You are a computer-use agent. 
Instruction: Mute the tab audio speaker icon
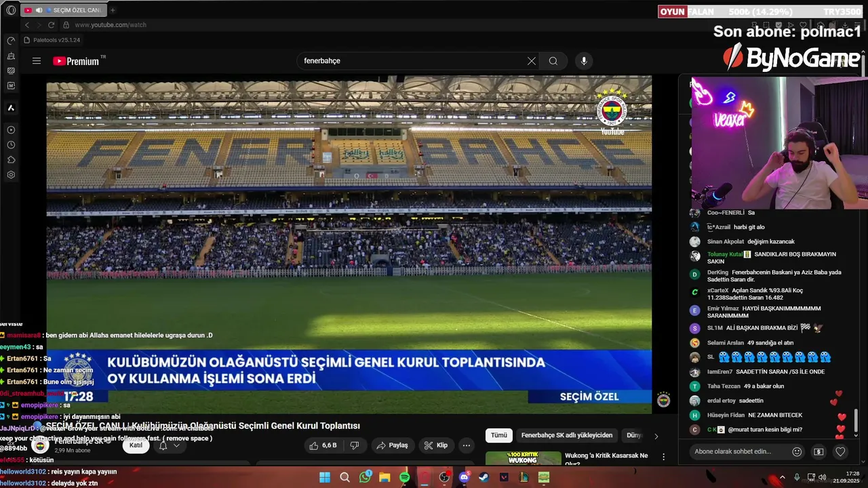[39, 10]
